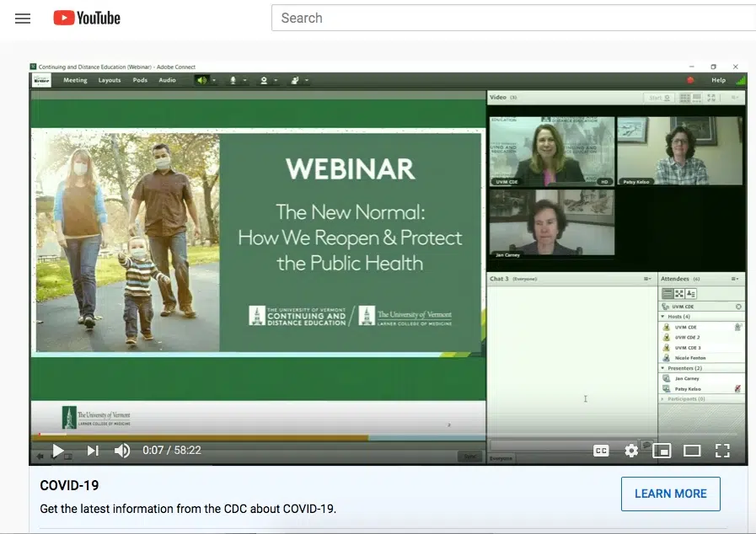The width and height of the screenshot is (756, 534).
Task: Open the YouTube hamburger guide menu
Action: pyautogui.click(x=23, y=19)
